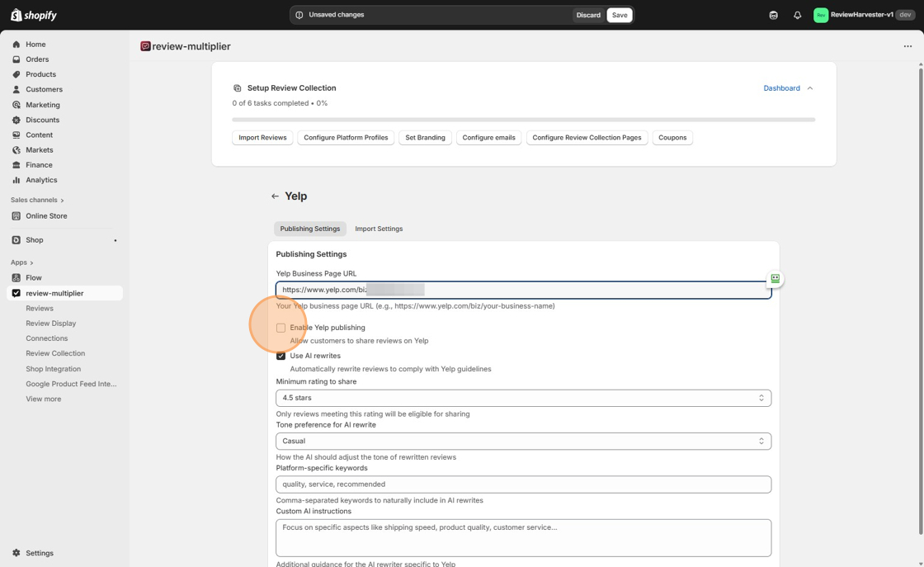Click the Marketing megaphone icon
This screenshot has width=924, height=567.
tap(16, 104)
